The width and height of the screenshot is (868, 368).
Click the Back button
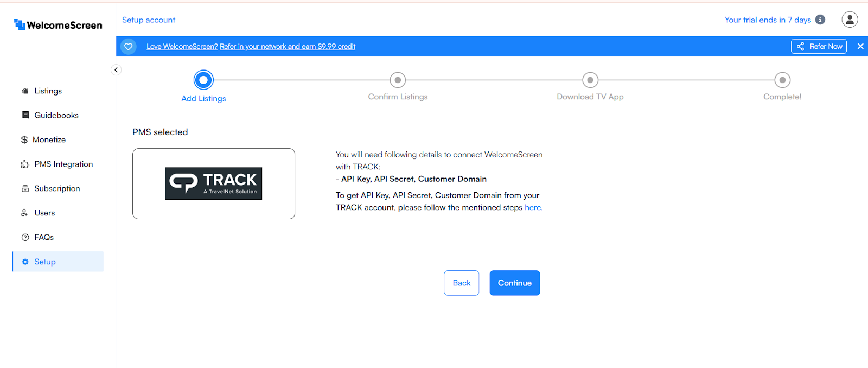tap(461, 283)
